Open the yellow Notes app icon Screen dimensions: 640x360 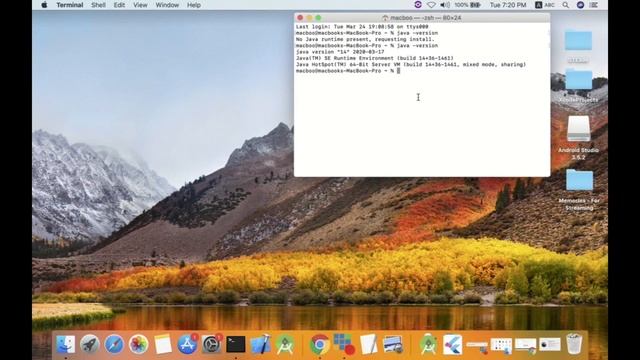(x=163, y=344)
